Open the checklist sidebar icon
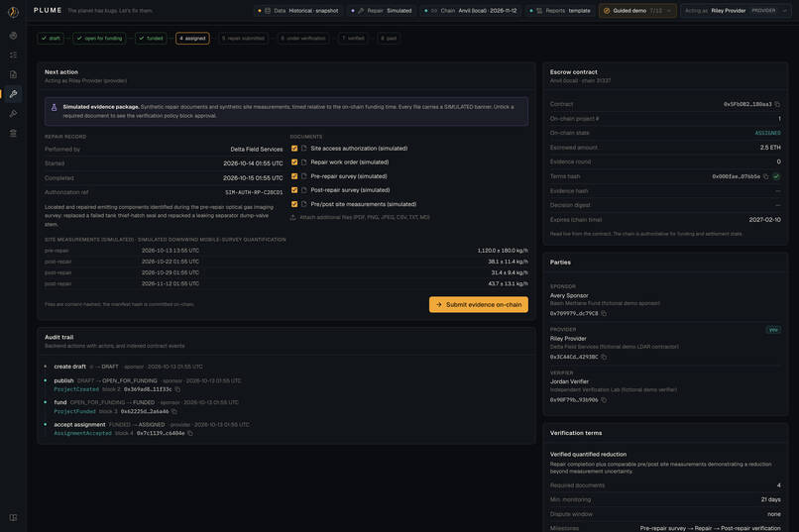This screenshot has height=532, width=799. (13, 54)
